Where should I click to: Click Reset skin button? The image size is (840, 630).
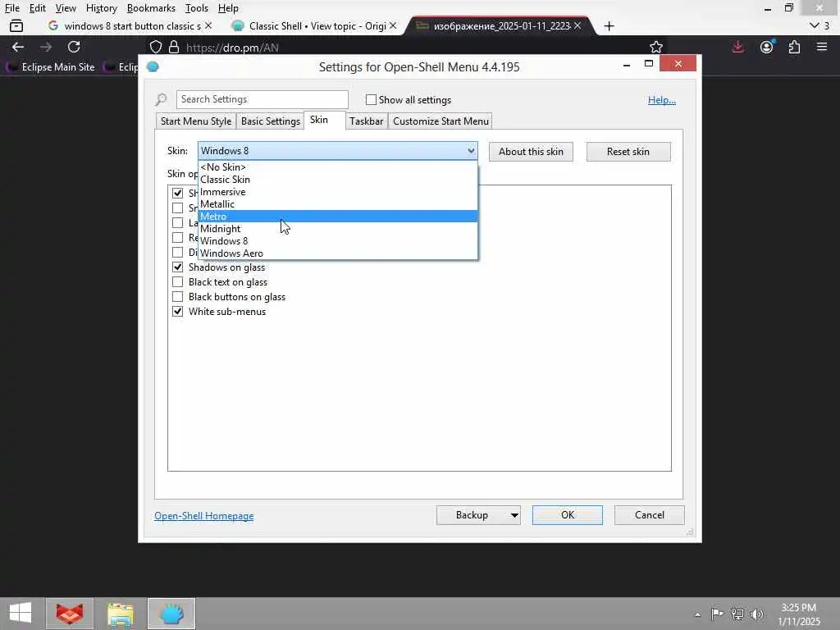point(628,152)
